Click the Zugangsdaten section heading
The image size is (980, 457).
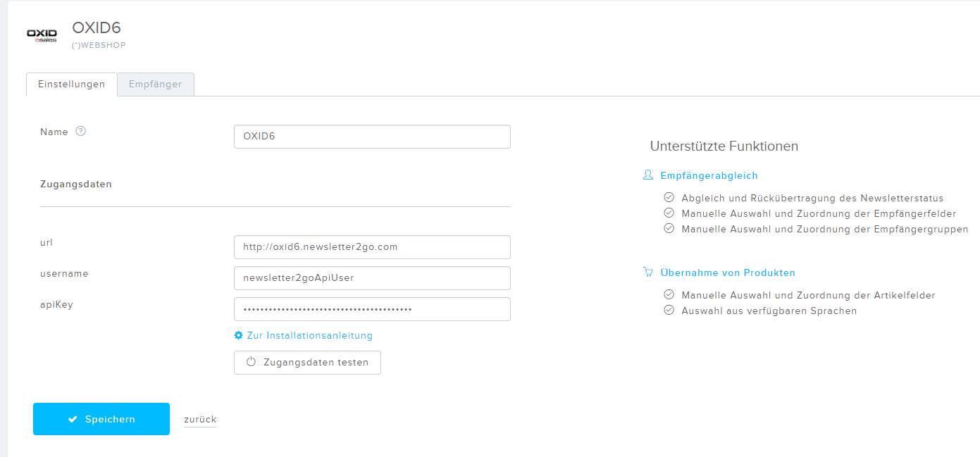(76, 184)
